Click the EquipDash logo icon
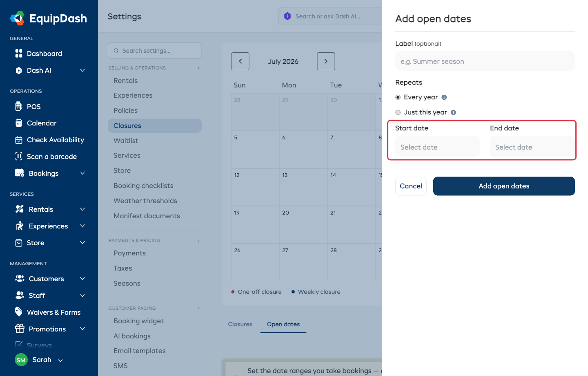This screenshot has width=588, height=376. [17, 18]
